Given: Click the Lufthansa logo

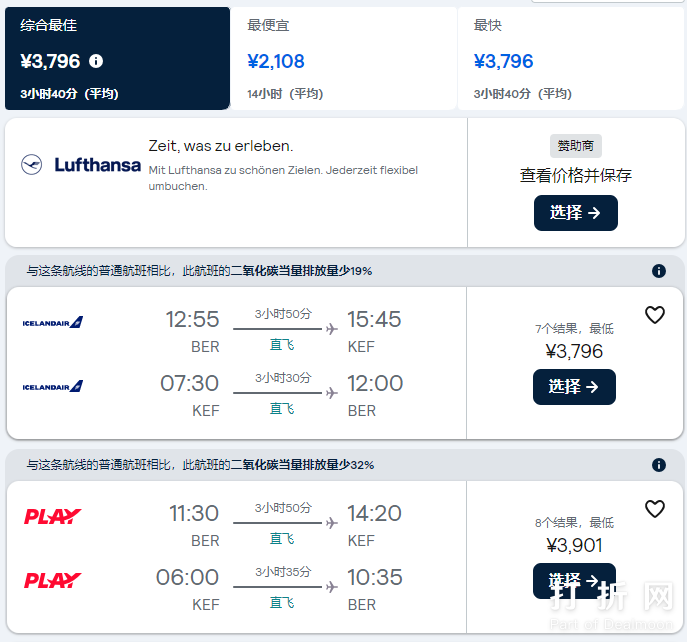Looking at the screenshot, I should [81, 165].
